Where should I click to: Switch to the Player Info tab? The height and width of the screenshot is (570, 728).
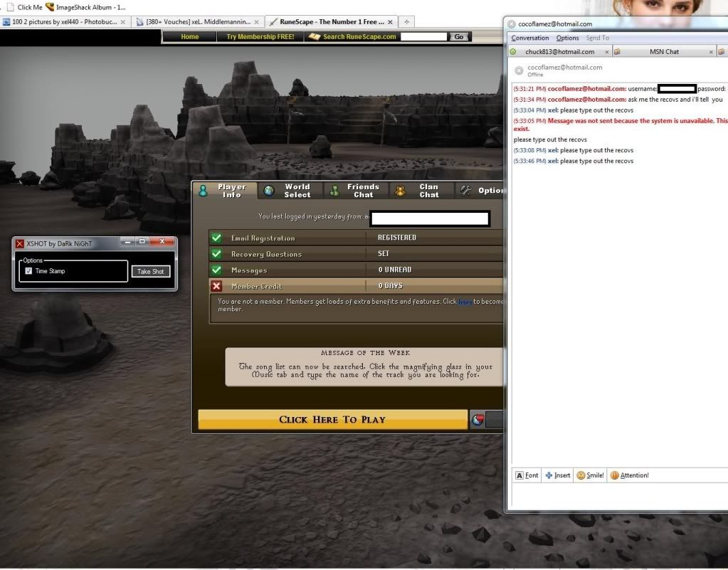(x=225, y=191)
